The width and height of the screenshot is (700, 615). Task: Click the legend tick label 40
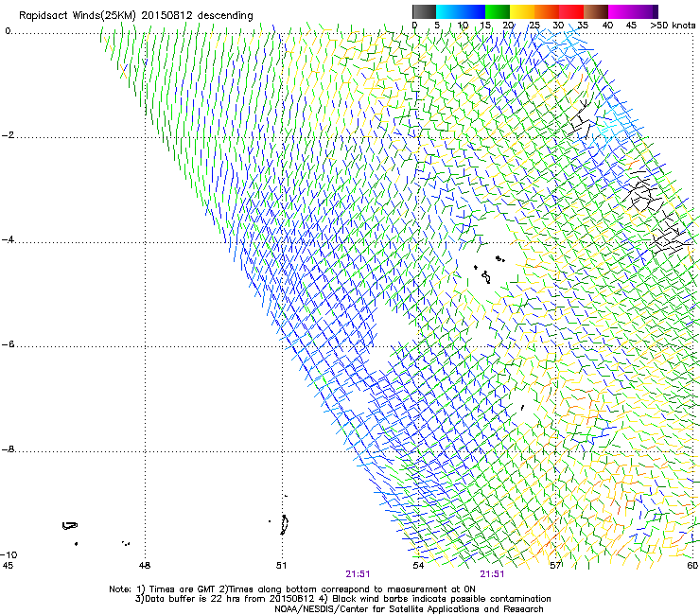(607, 26)
